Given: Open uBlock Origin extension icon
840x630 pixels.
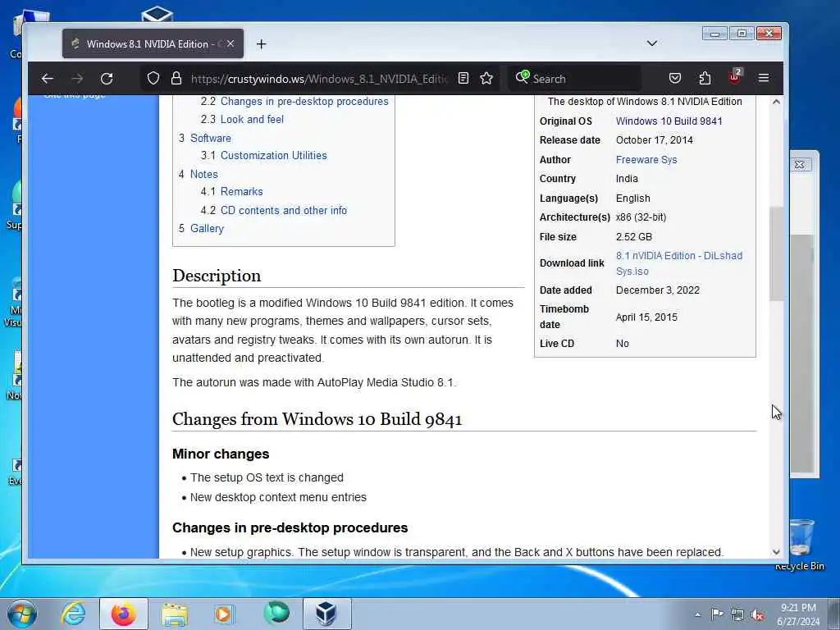Looking at the screenshot, I should tap(735, 77).
